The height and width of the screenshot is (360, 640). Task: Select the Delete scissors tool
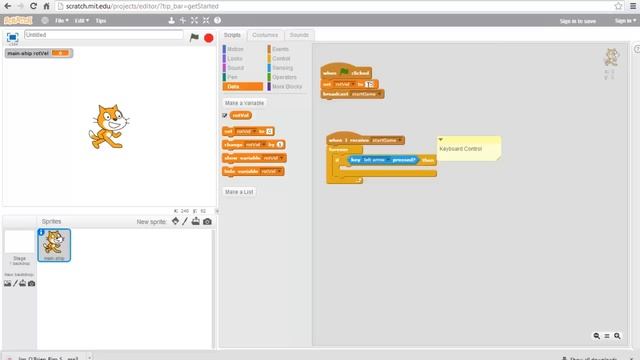183,20
